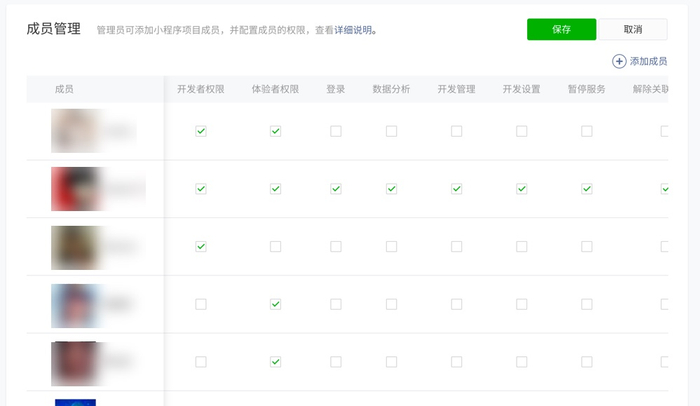Uncheck 数据分析 for the second member
Viewport: 700px width, 406px height.
[391, 189]
